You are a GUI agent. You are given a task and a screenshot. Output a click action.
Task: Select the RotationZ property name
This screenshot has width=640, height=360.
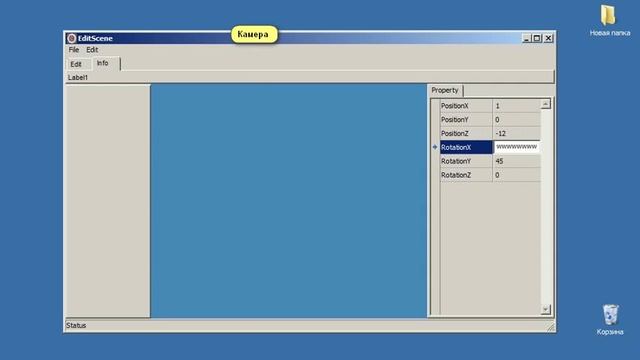pyautogui.click(x=466, y=175)
